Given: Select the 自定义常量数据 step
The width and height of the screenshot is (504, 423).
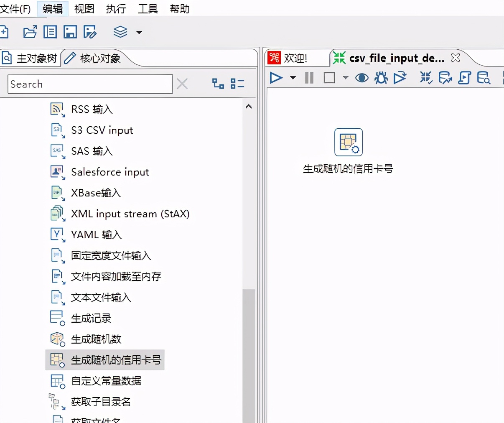Looking at the screenshot, I should tap(106, 381).
